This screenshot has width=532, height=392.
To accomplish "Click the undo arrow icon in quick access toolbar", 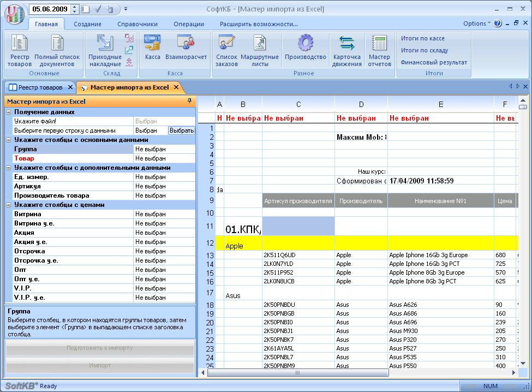I will (x=110, y=9).
